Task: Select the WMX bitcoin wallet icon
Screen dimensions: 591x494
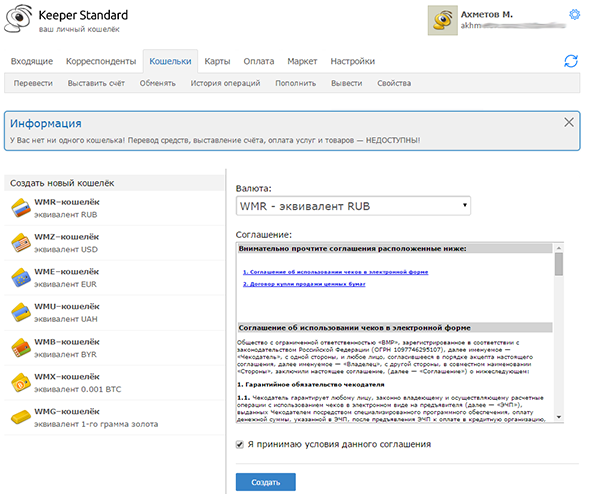Action: coord(21,382)
